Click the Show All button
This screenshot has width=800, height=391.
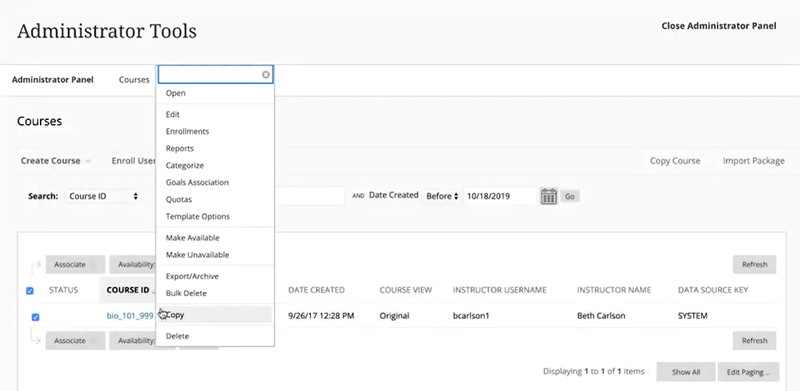tap(686, 372)
